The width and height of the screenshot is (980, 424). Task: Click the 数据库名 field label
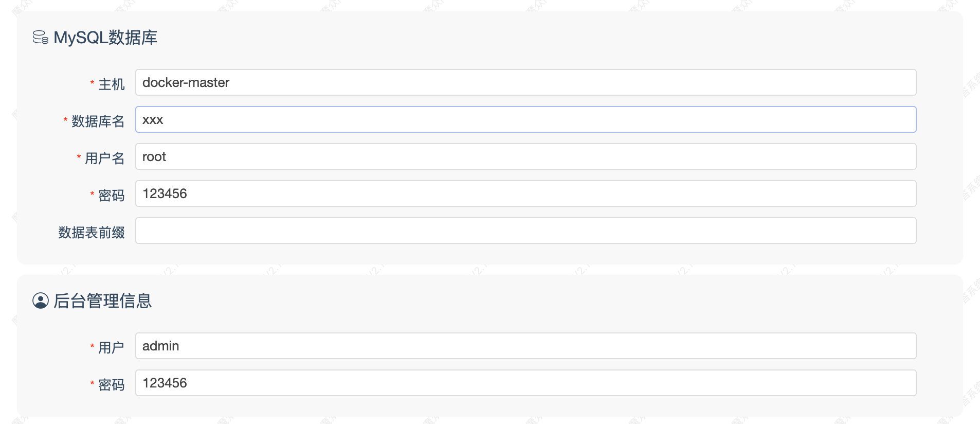[98, 121]
